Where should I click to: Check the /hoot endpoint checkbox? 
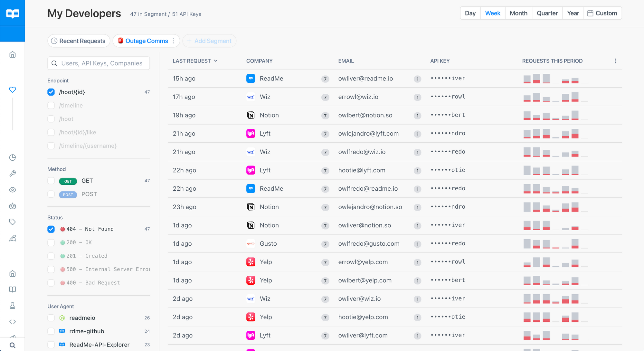pyautogui.click(x=51, y=119)
